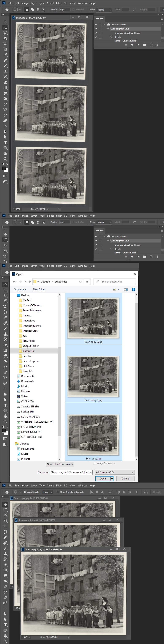
Task: Open the Style Normal dropdown
Action: 104,10
